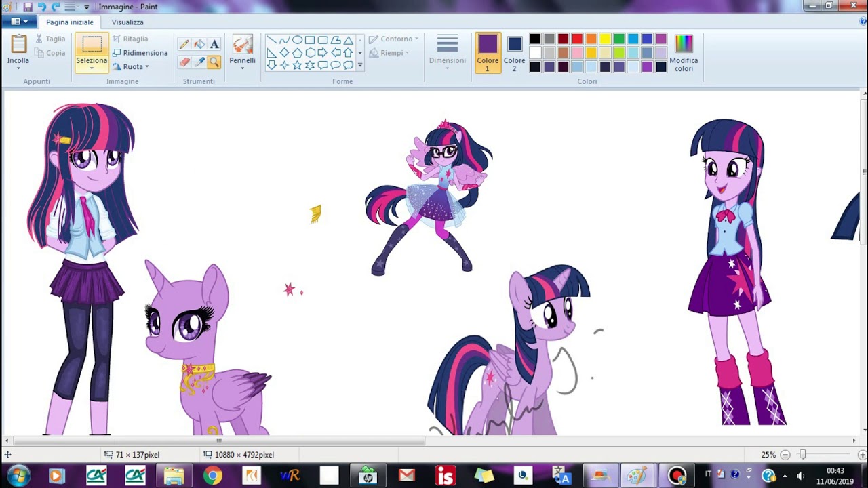Expand the Incolla paste dropdown arrow
Image resolution: width=868 pixels, height=488 pixels.
pyautogui.click(x=18, y=68)
